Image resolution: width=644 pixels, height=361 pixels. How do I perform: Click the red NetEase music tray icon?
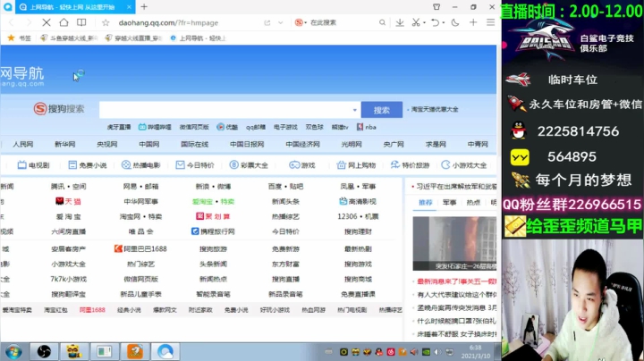(391, 352)
